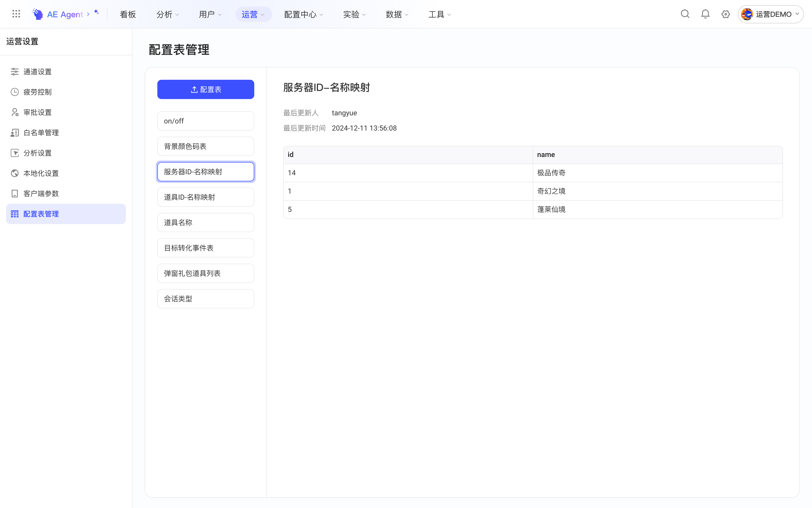812x508 pixels.
Task: Select 配置表管理 in the sidebar
Action: (66, 214)
